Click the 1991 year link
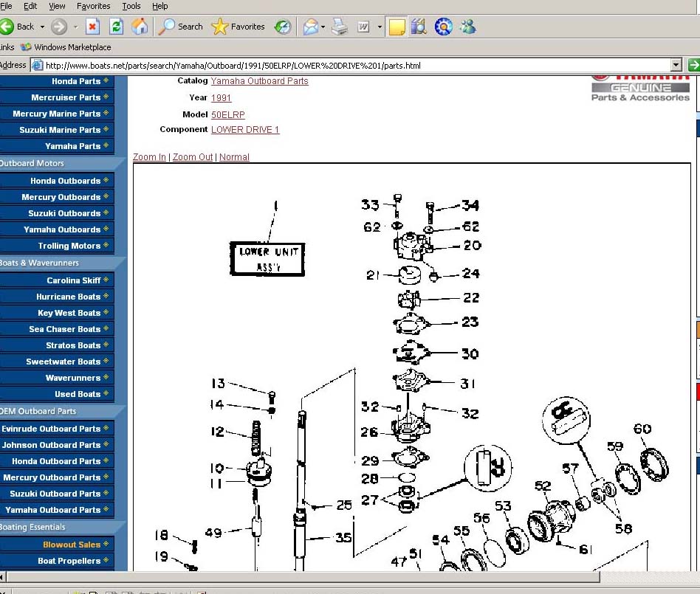700x594 pixels. [221, 97]
